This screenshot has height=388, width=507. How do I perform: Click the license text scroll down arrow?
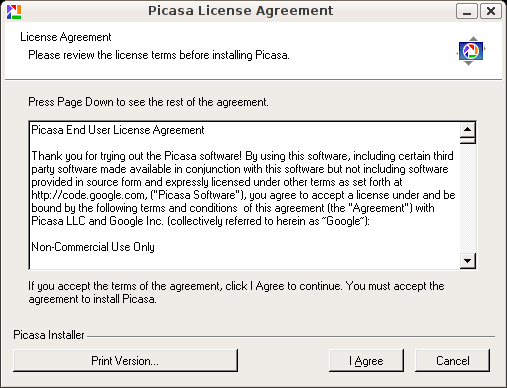468,261
